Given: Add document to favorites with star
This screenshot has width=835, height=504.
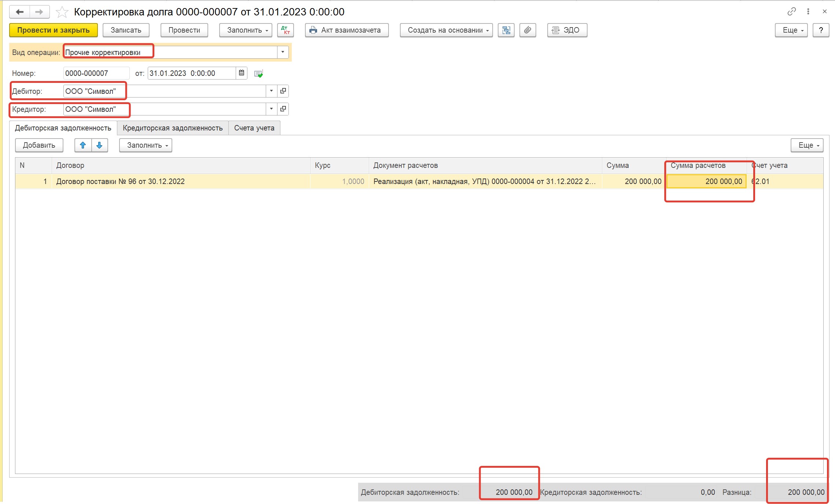Looking at the screenshot, I should (62, 12).
